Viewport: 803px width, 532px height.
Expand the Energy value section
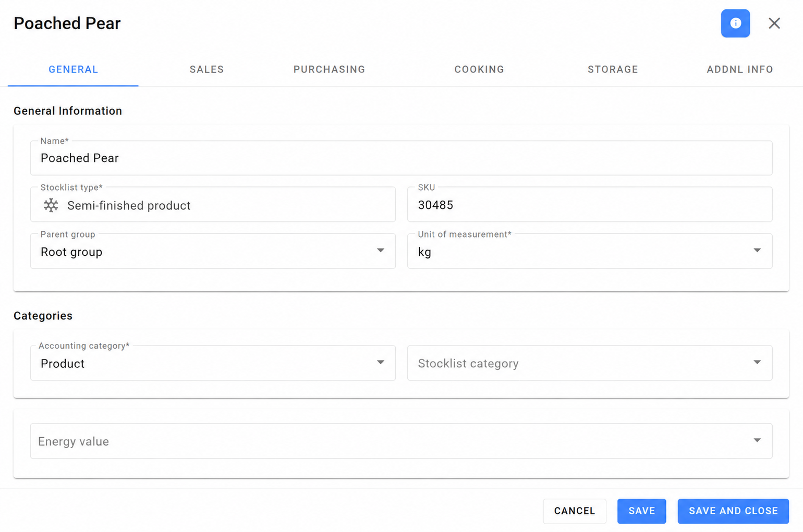pyautogui.click(x=401, y=441)
